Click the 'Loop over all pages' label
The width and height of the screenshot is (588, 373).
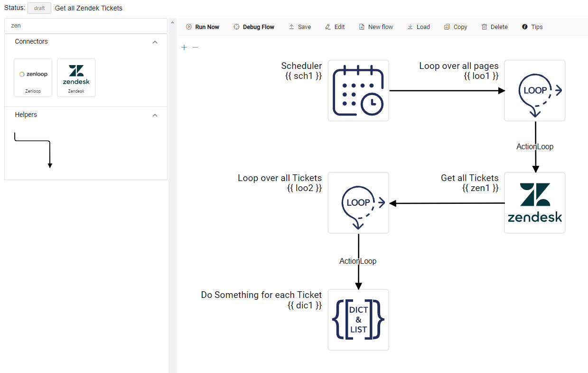pos(459,66)
